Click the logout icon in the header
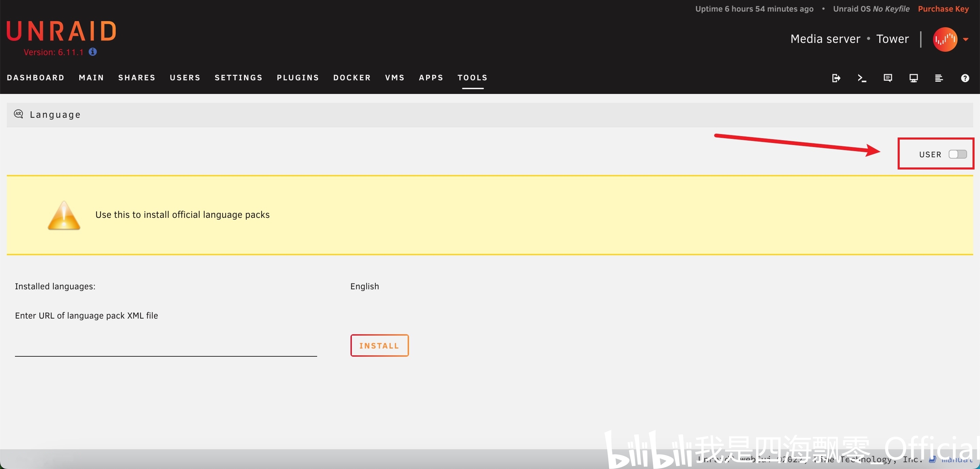 pos(836,78)
